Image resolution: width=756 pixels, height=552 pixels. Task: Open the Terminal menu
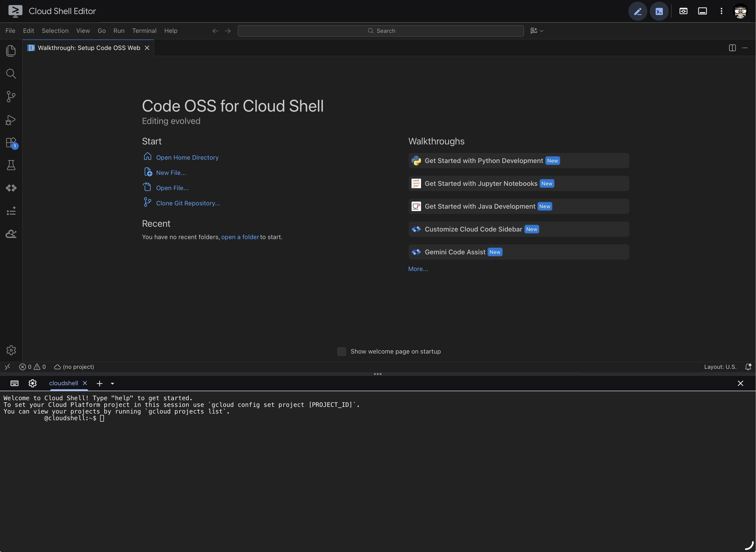click(144, 31)
